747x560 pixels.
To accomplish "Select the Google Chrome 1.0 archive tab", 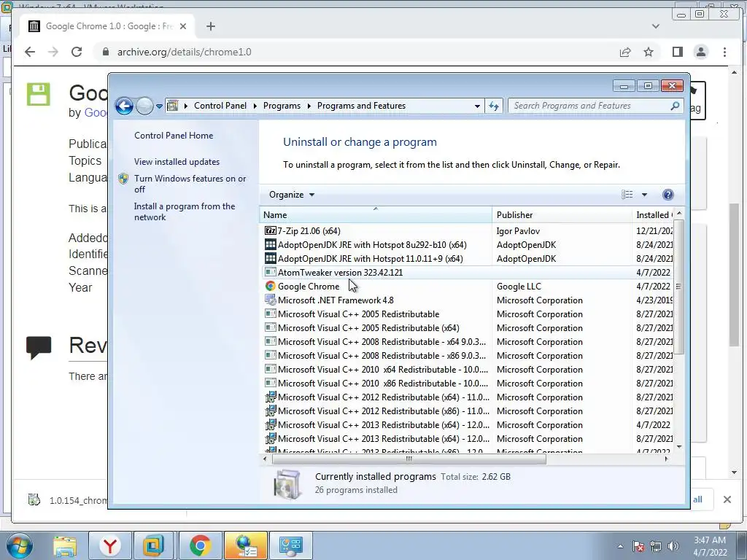I will point(108,26).
